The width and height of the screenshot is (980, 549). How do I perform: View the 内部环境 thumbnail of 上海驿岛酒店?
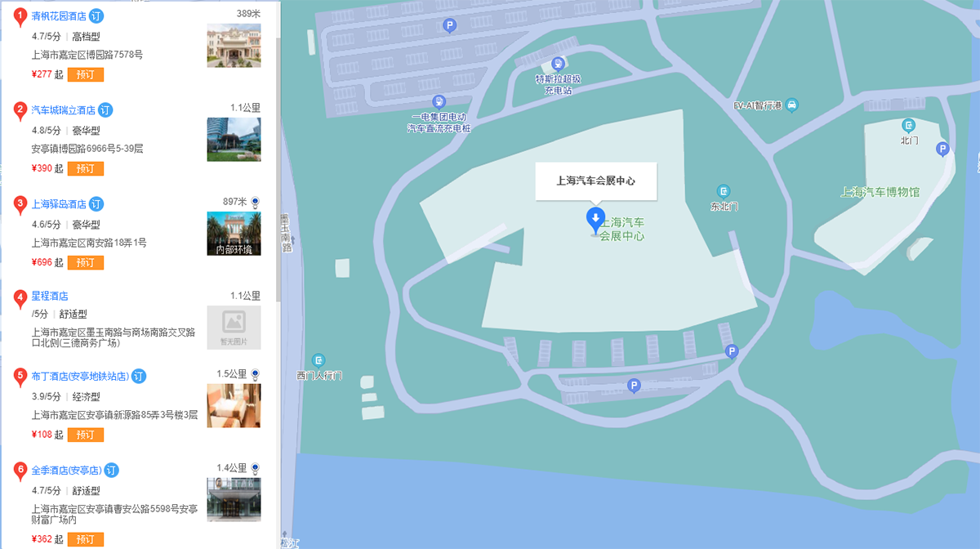[234, 234]
